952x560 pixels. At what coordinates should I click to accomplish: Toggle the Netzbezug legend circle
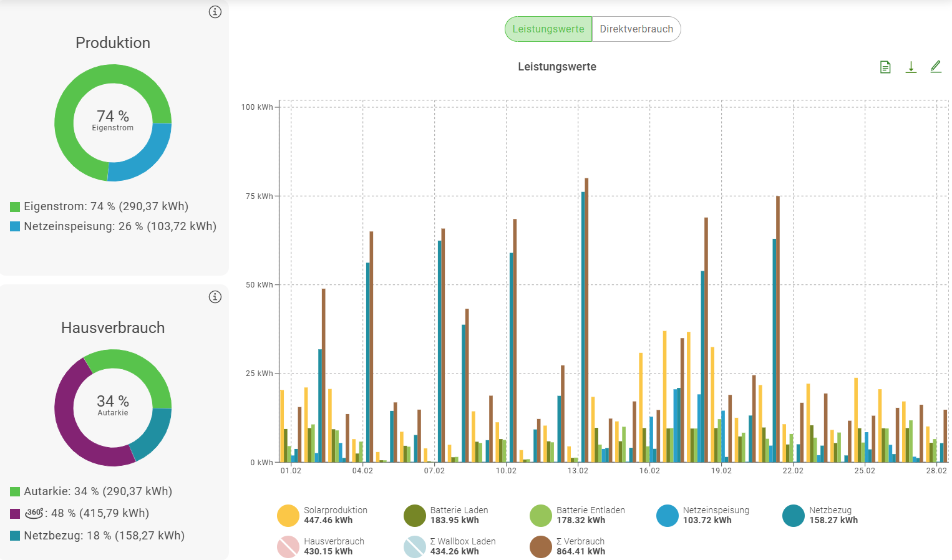pyautogui.click(x=794, y=516)
